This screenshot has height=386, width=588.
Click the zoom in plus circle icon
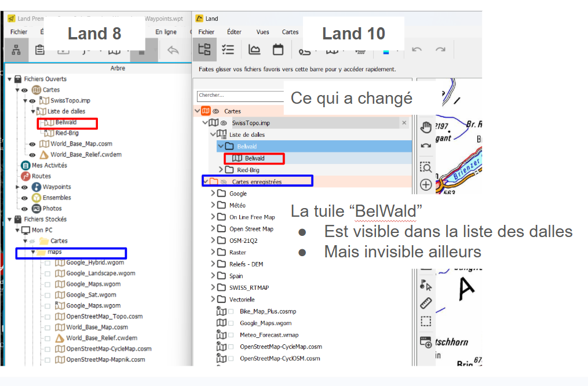click(x=426, y=184)
